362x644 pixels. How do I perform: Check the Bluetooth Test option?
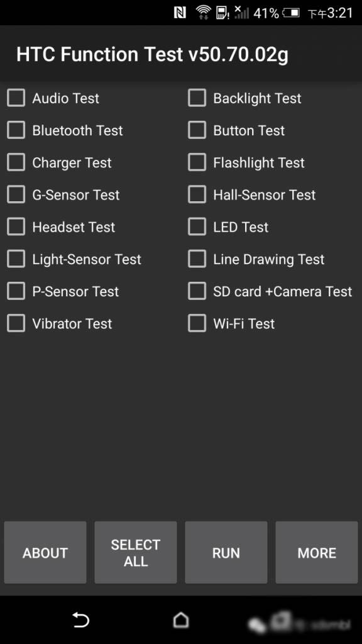(16, 130)
